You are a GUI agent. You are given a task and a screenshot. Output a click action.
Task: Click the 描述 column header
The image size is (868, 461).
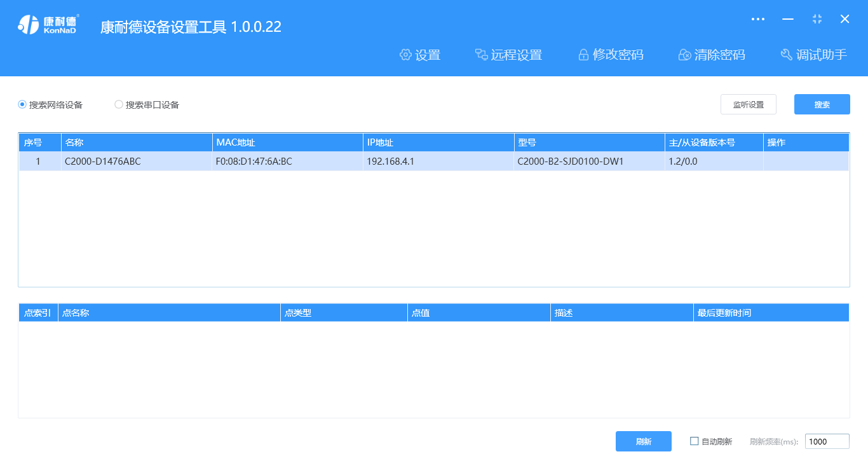[622, 313]
